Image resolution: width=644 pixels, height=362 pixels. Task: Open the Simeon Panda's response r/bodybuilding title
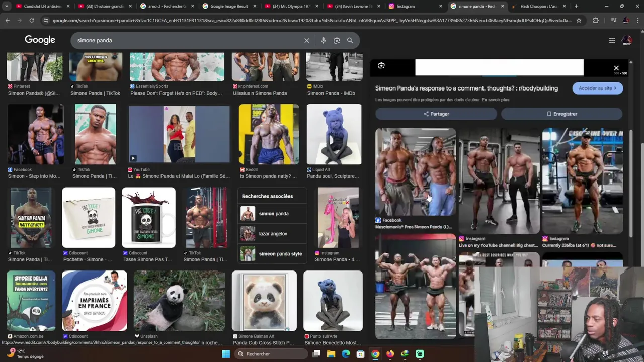tap(466, 88)
